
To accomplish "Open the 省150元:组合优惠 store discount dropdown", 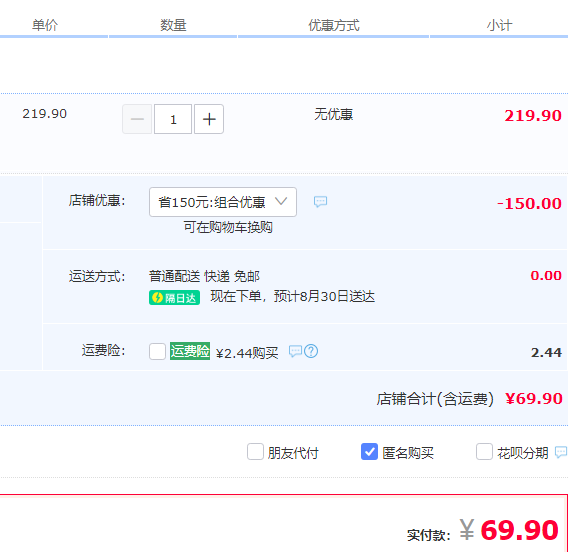I will tap(223, 202).
